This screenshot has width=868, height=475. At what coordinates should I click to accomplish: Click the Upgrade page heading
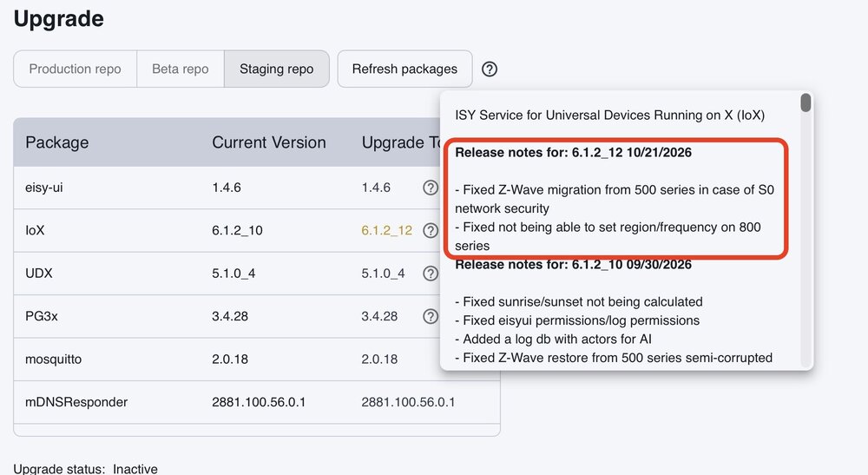(59, 19)
